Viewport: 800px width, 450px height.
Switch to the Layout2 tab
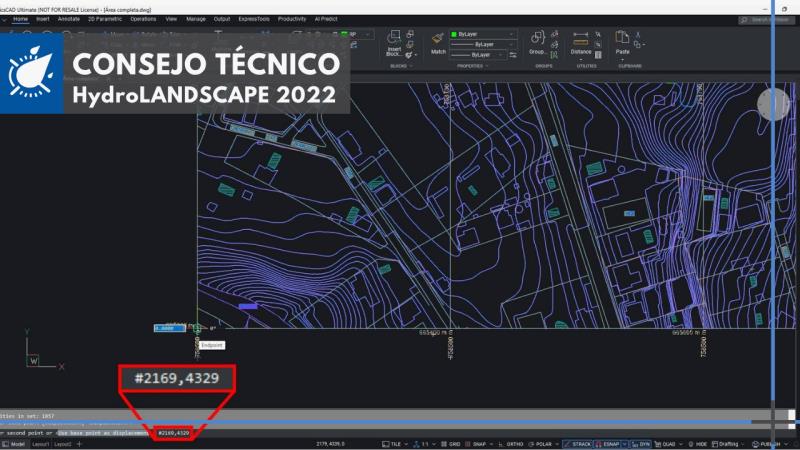[63, 444]
